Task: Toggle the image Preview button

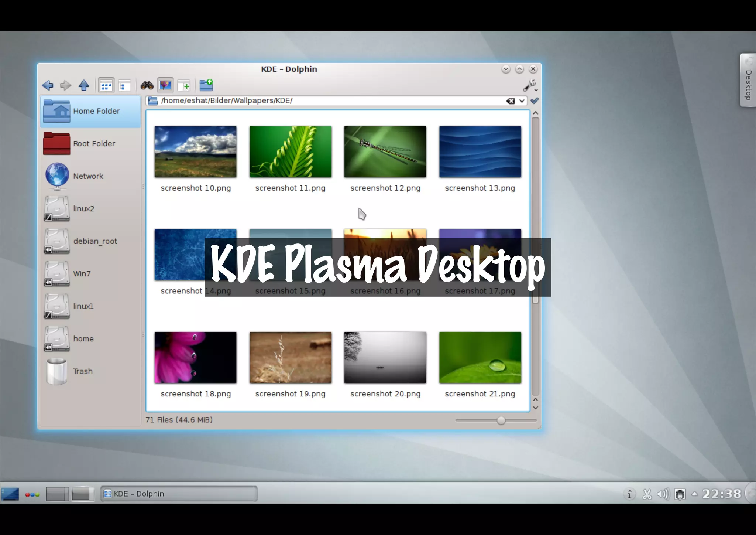Action: pyautogui.click(x=165, y=86)
